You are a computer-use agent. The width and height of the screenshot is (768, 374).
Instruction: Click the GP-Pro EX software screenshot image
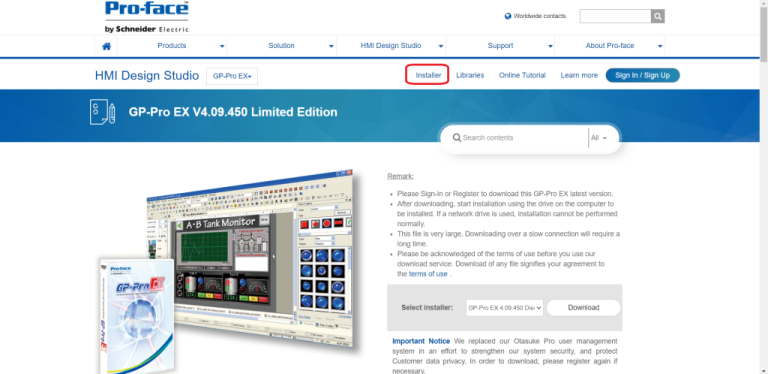tap(251, 258)
